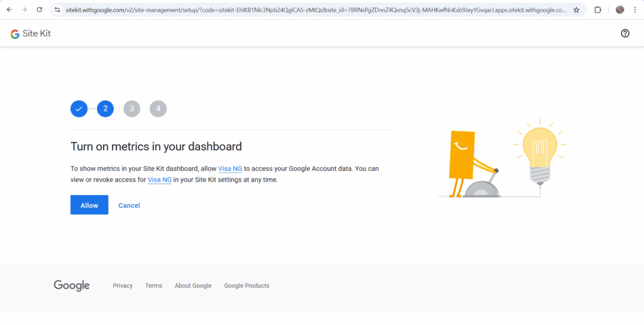Click the Allow button
Screen dimensions: 644x325
coord(89,205)
